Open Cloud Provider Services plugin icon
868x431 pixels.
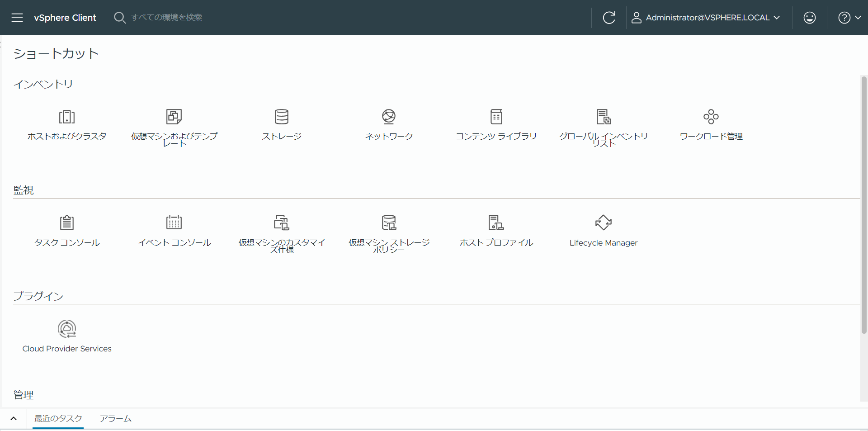click(67, 329)
